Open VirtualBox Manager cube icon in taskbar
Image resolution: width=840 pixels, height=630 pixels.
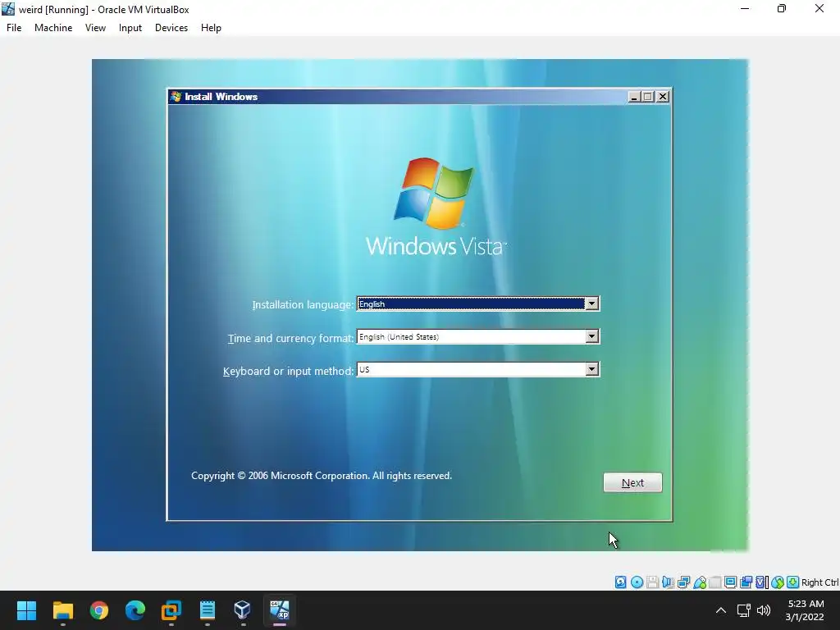click(x=242, y=610)
